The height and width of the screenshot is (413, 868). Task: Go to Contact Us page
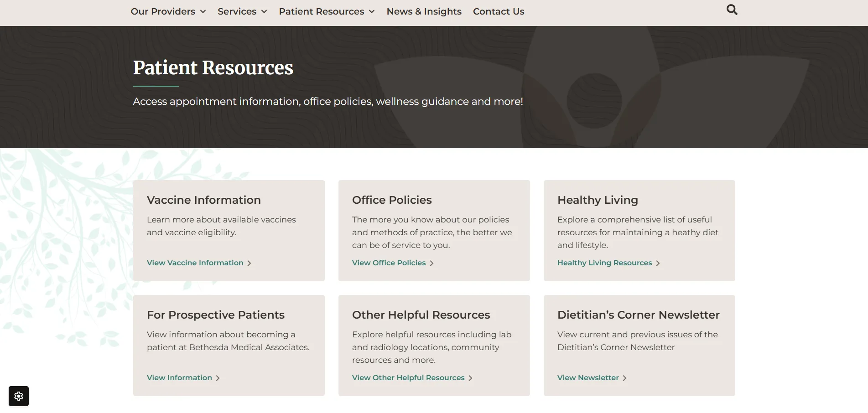pyautogui.click(x=499, y=11)
